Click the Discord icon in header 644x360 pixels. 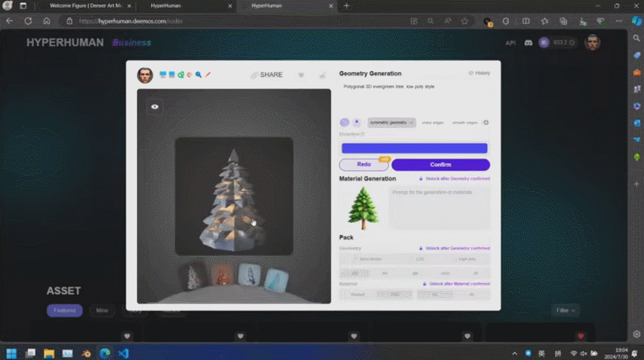point(528,43)
